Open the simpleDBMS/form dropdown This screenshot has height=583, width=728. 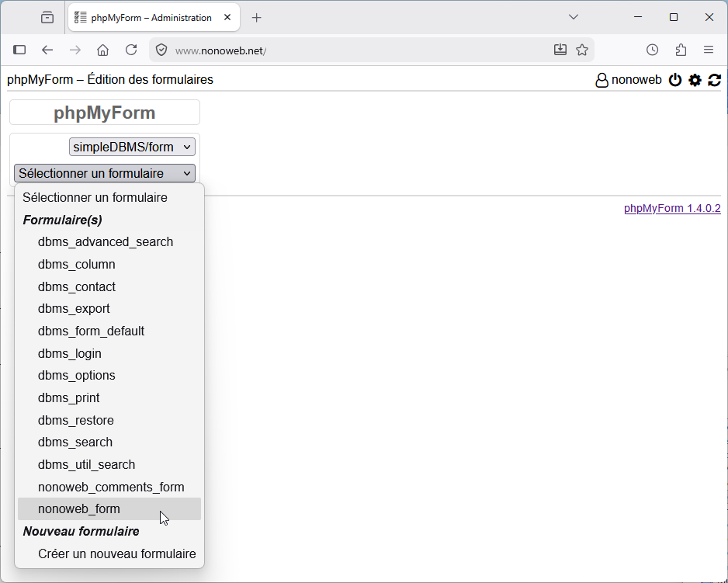132,147
